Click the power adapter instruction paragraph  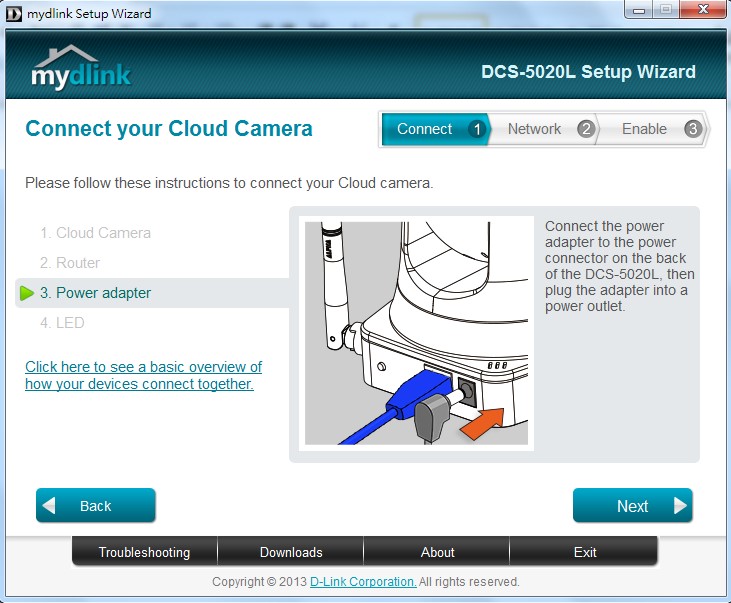point(620,266)
